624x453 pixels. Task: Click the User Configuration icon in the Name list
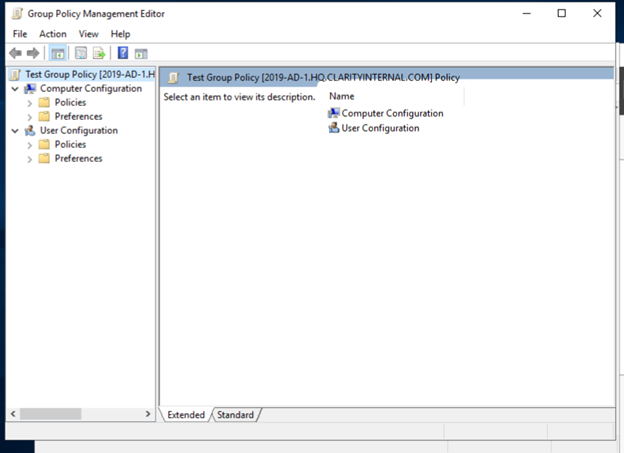333,128
